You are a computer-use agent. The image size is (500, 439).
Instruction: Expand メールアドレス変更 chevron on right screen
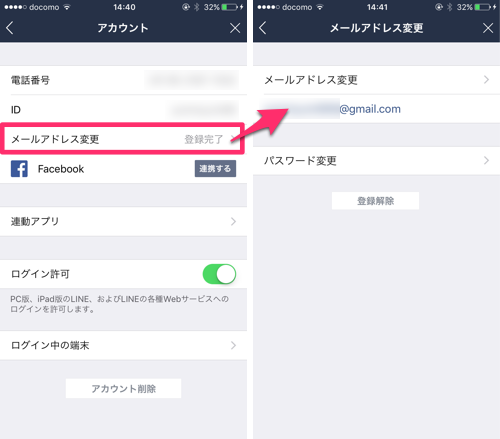pos(486,80)
